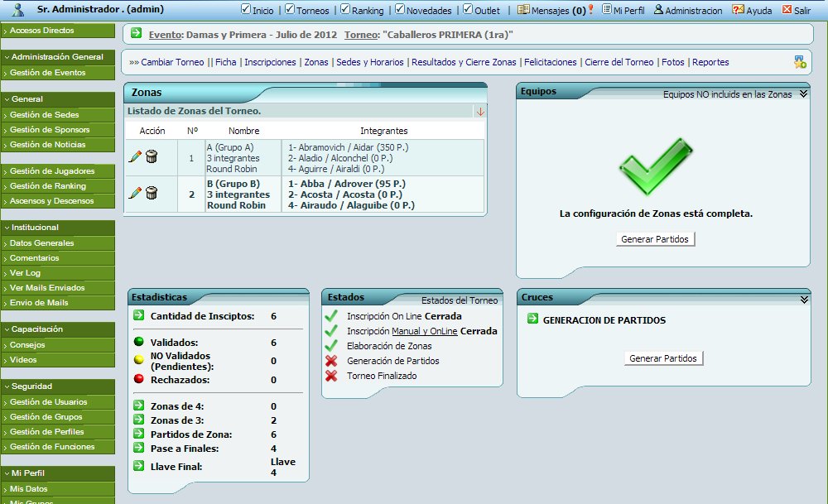Click the Ayuda help icon
The width and height of the screenshot is (828, 504).
[738, 10]
